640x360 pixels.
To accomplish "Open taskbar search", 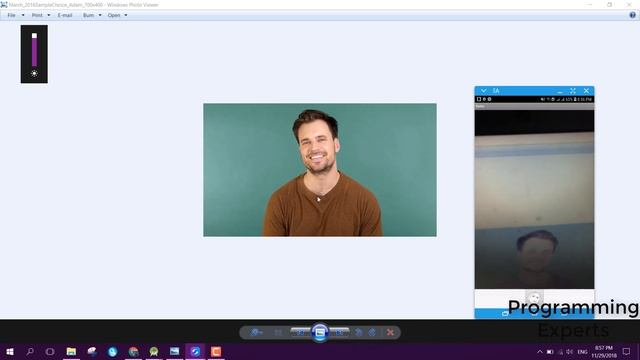I will tap(30, 351).
